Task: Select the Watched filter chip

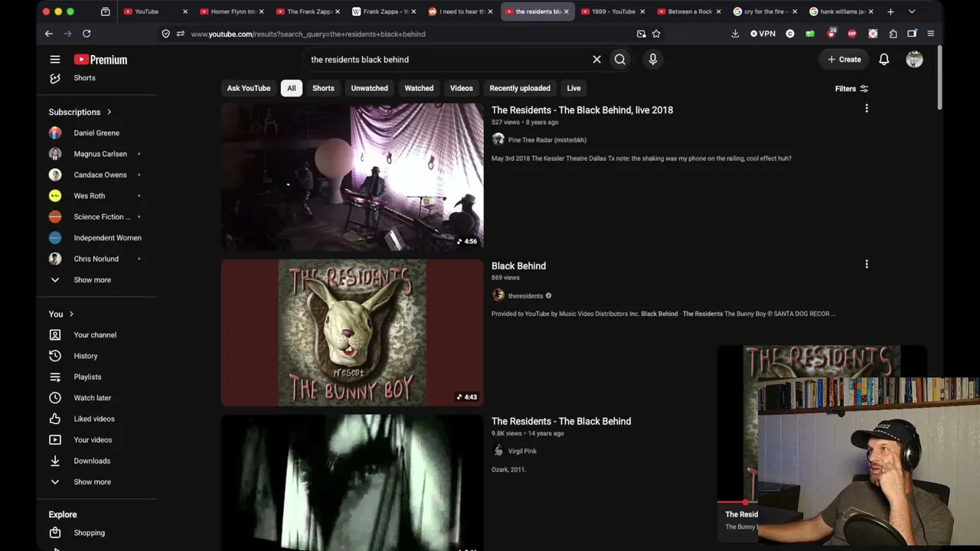Action: click(x=419, y=88)
